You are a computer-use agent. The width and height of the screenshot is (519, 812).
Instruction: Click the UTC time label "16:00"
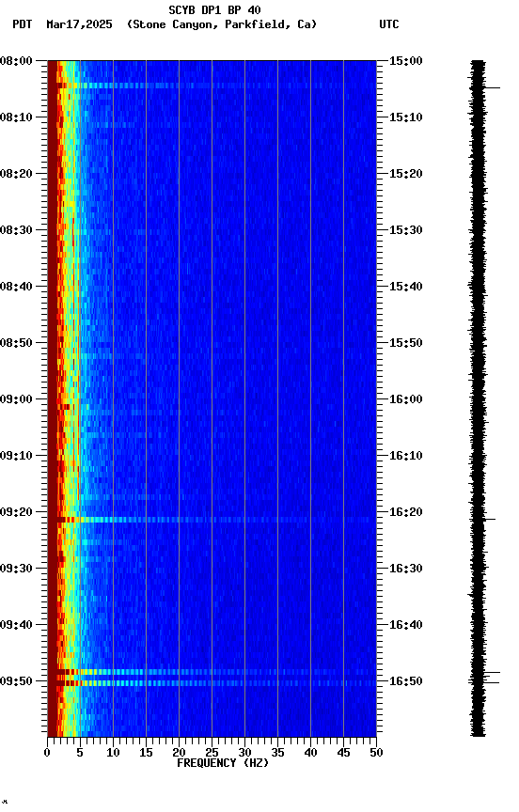405,399
